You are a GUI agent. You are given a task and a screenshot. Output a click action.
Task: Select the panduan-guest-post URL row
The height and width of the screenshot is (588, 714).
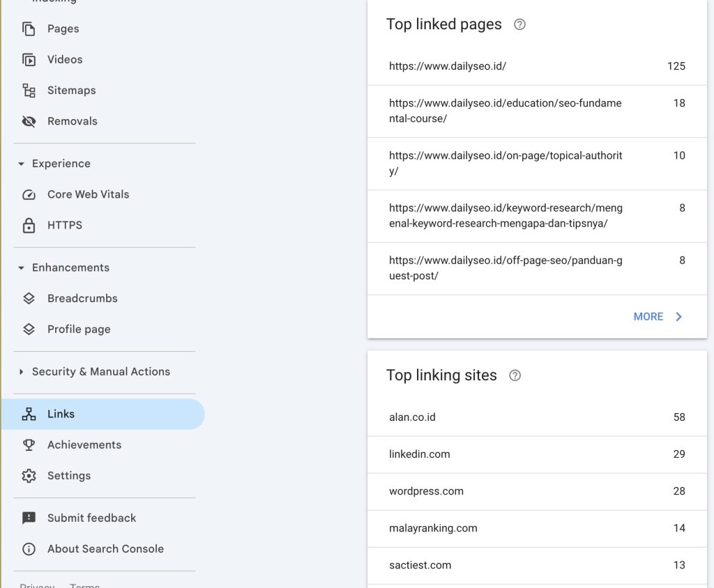tap(537, 268)
